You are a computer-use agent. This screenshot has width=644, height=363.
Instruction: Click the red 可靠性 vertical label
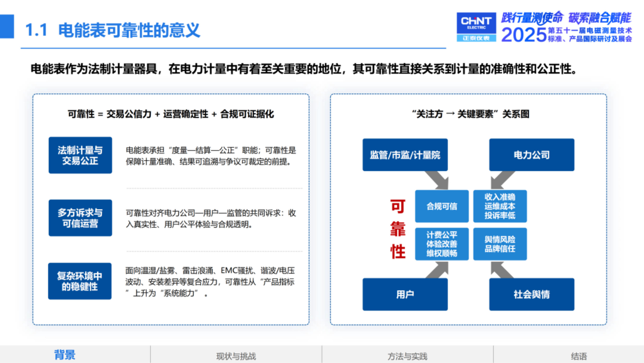tap(398, 229)
